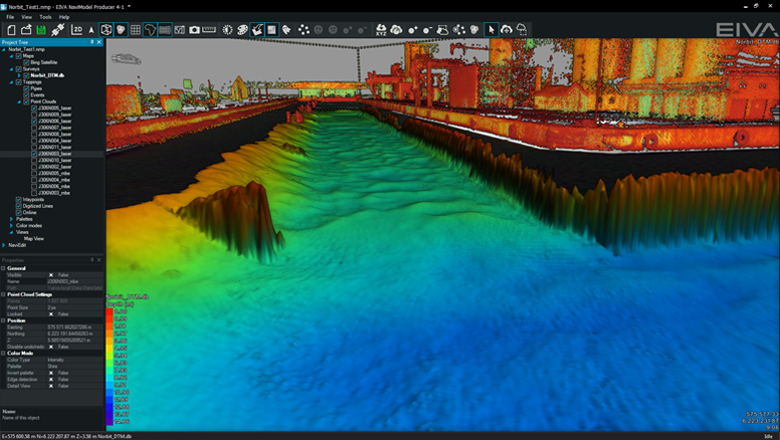This screenshot has height=440, width=780.
Task: Expand the NaviEdit tree node
Action: pos(4,245)
